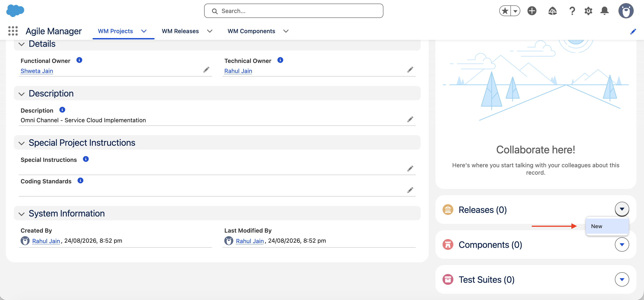Click the navigation bar edit pencil
This screenshot has width=644, height=300.
(633, 31)
